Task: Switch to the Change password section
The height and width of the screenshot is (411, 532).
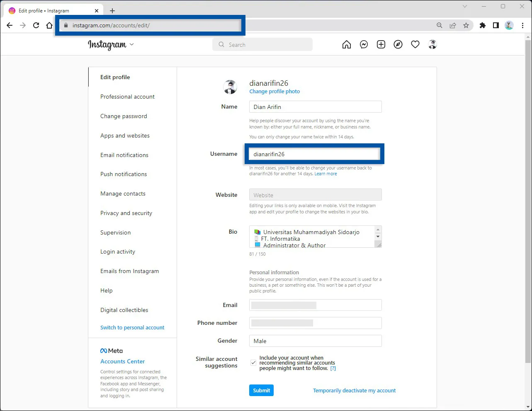Action: pos(124,116)
